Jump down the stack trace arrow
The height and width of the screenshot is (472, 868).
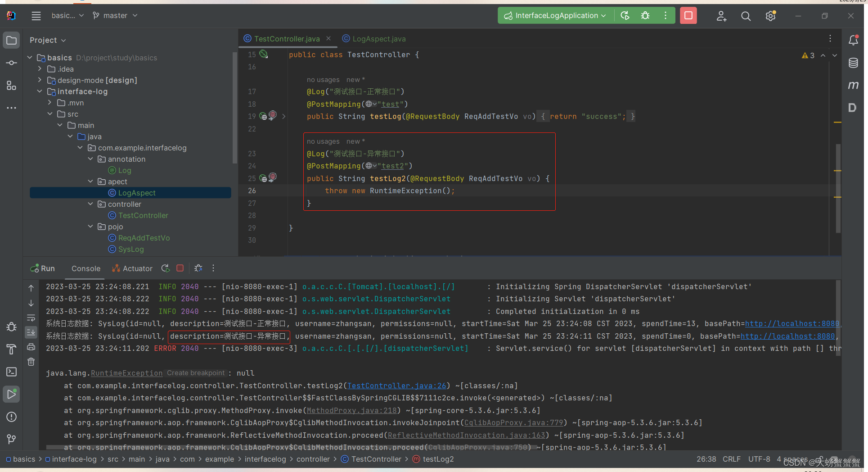pos(31,303)
